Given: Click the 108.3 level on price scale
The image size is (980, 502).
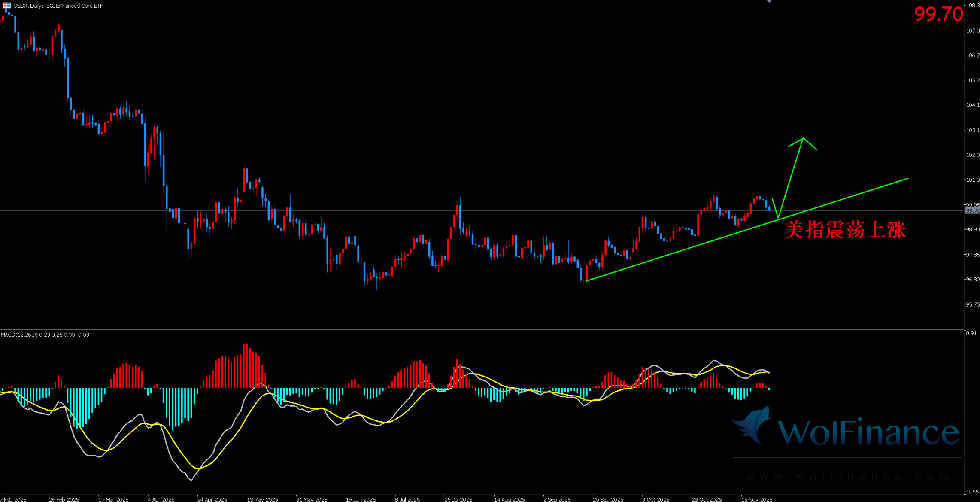Looking at the screenshot, I should tap(972, 6).
